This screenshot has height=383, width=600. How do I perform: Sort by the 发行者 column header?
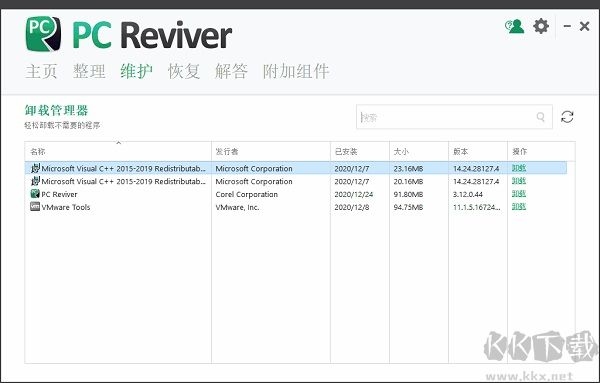(271, 152)
